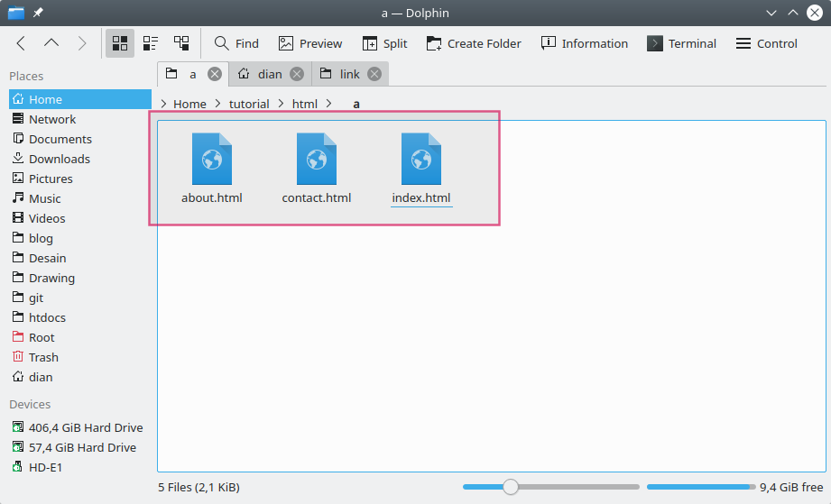Click current folder 'a' in breadcrumb
This screenshot has height=504, width=831.
[x=356, y=104]
